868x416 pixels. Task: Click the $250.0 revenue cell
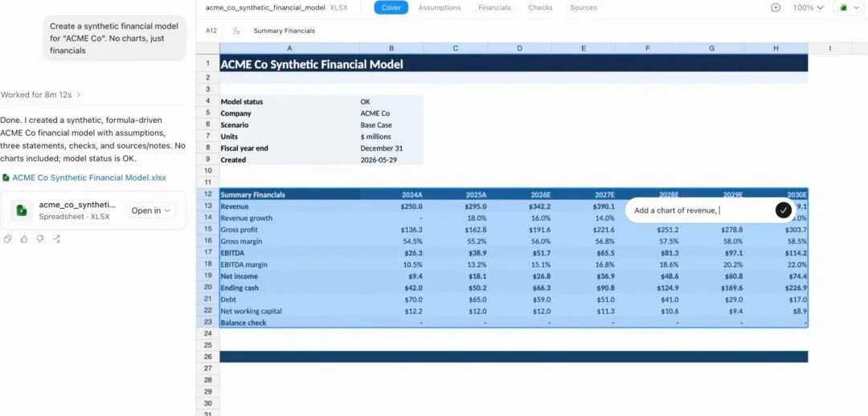391,206
